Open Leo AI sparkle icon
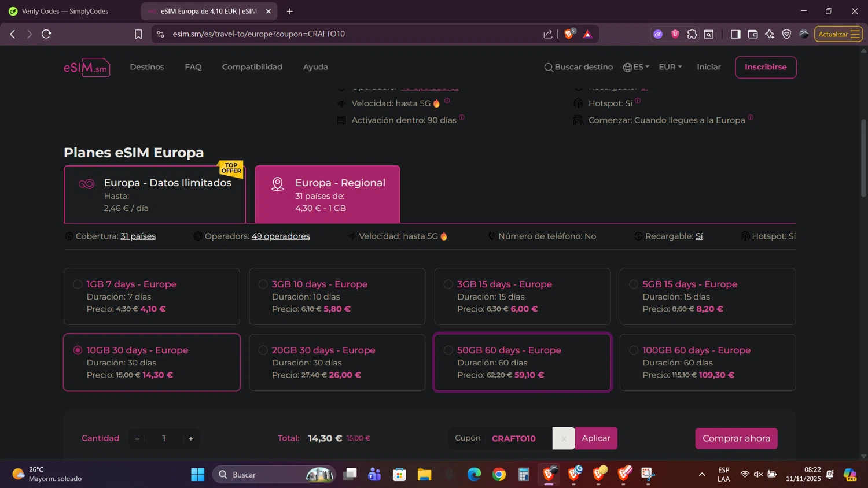The image size is (868, 488). coord(770,34)
